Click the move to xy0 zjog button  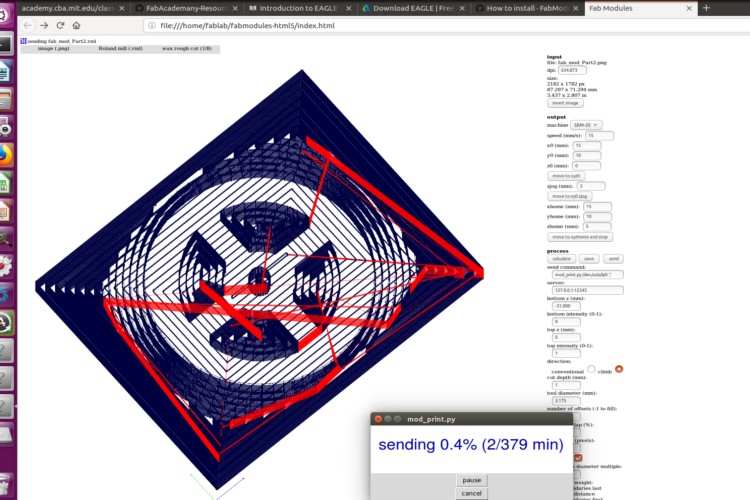tap(569, 196)
